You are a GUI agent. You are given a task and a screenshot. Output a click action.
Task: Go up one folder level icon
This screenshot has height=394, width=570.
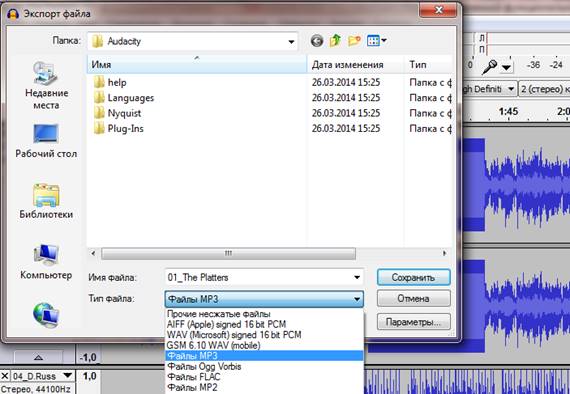[335, 41]
